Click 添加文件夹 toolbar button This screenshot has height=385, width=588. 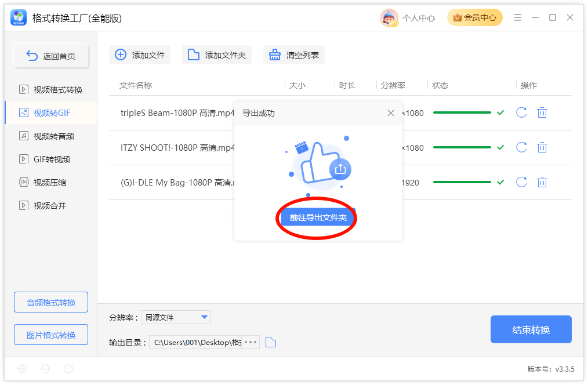click(217, 55)
